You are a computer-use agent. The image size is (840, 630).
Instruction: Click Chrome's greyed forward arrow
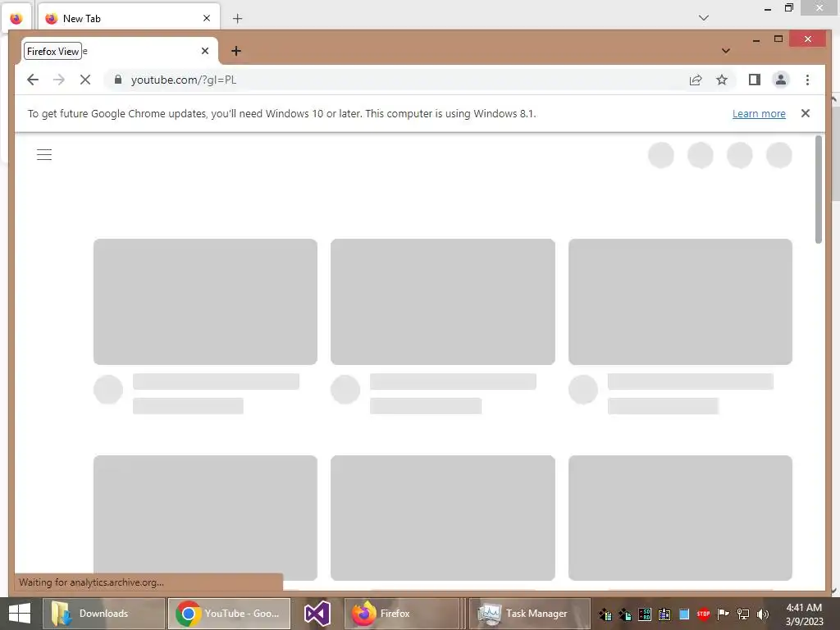59,80
